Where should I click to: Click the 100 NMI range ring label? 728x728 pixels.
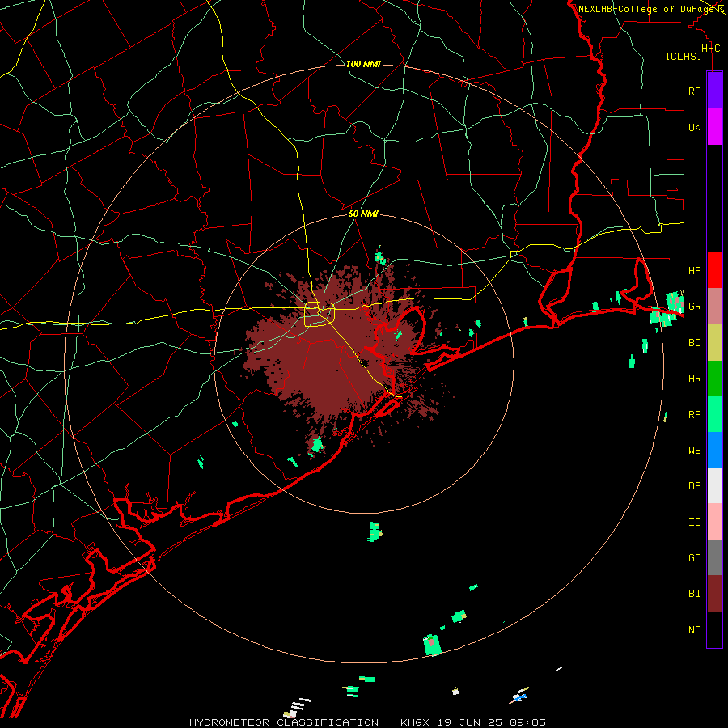(x=363, y=64)
